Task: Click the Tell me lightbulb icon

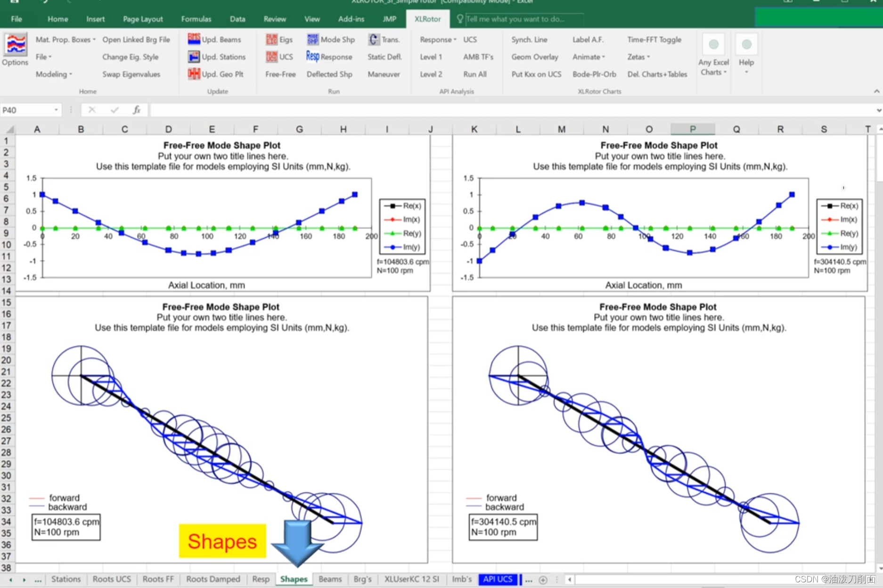Action: click(460, 19)
